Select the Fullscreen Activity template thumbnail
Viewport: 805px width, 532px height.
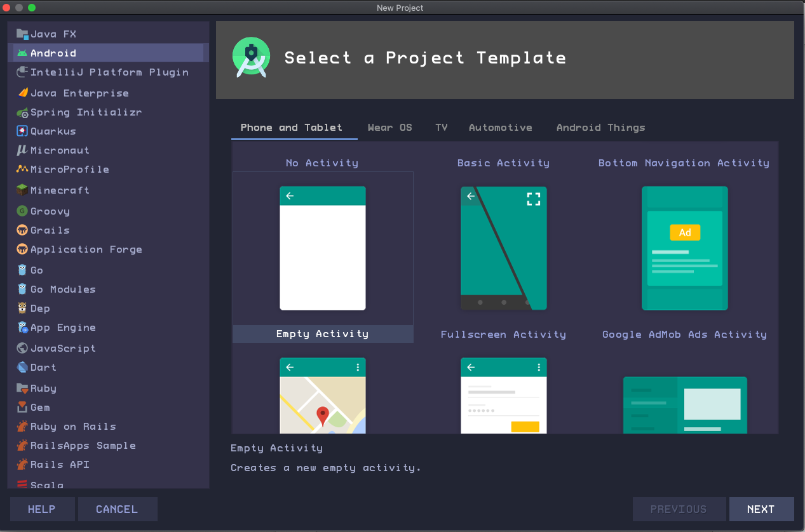(x=504, y=248)
